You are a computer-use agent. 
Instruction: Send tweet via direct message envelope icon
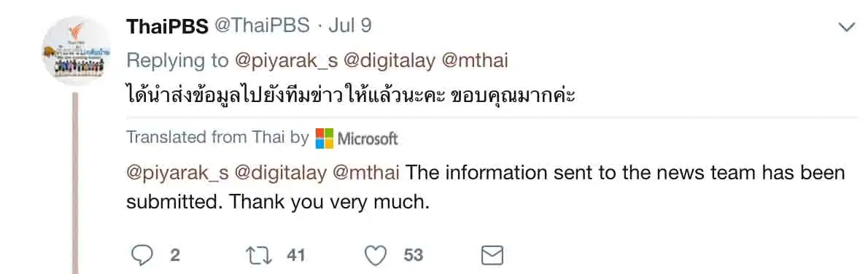492,255
